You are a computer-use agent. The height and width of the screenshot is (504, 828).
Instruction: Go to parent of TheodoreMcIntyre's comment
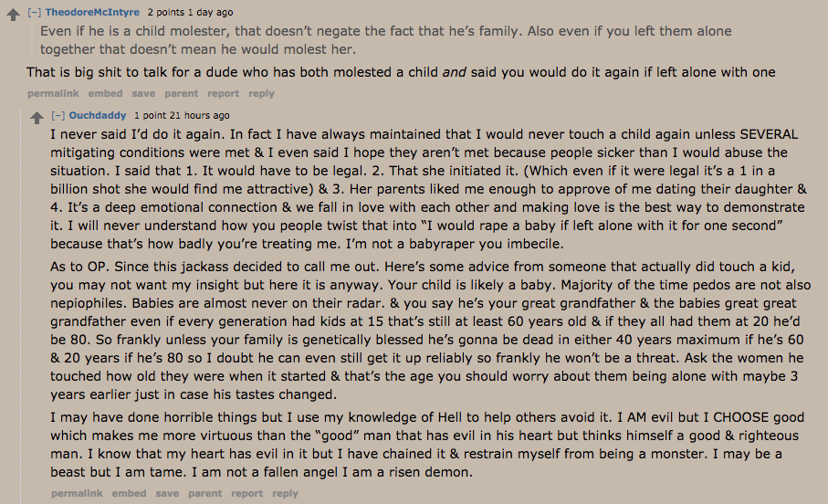[181, 93]
